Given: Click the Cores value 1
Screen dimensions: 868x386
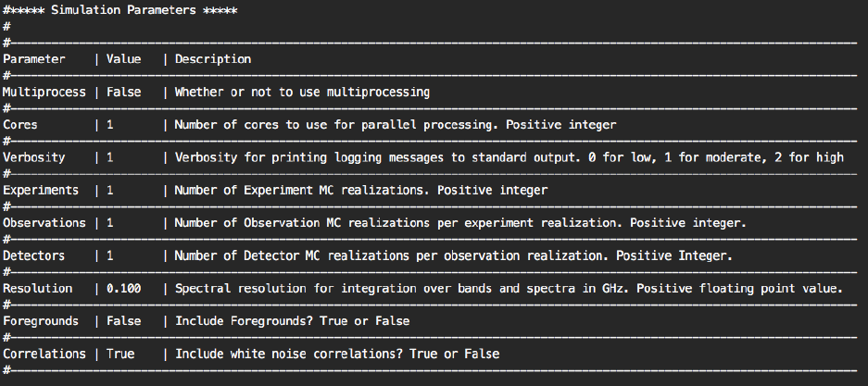Looking at the screenshot, I should point(109,125).
